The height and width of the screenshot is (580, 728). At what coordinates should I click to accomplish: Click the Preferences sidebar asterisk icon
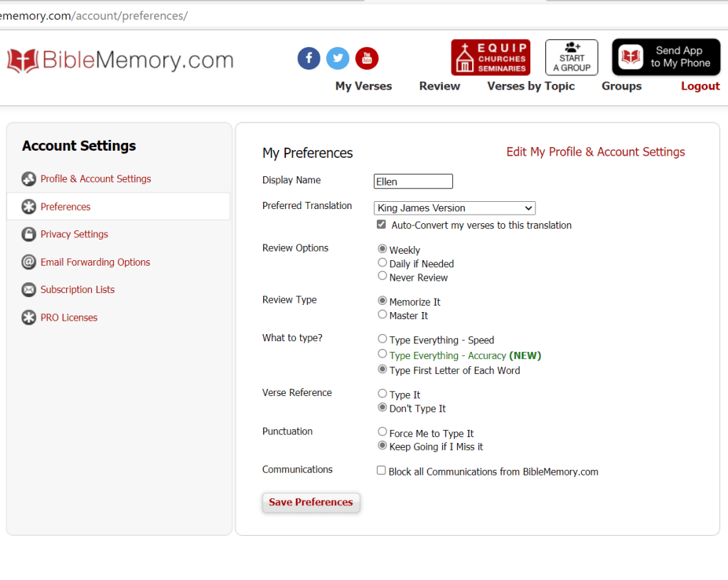coord(28,206)
